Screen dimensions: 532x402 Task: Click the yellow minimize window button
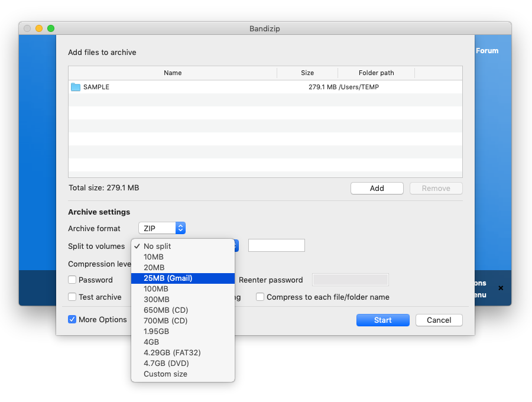pos(39,28)
